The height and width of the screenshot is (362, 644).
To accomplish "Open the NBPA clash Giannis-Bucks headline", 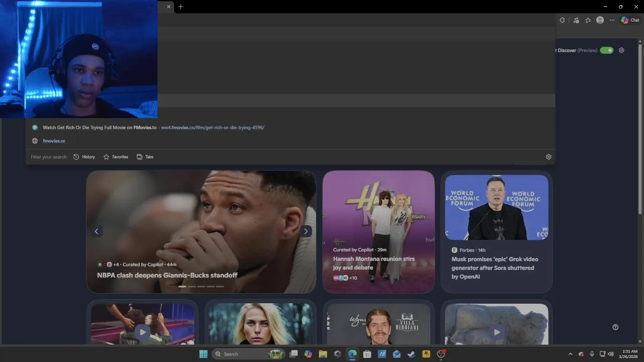I will click(x=167, y=275).
